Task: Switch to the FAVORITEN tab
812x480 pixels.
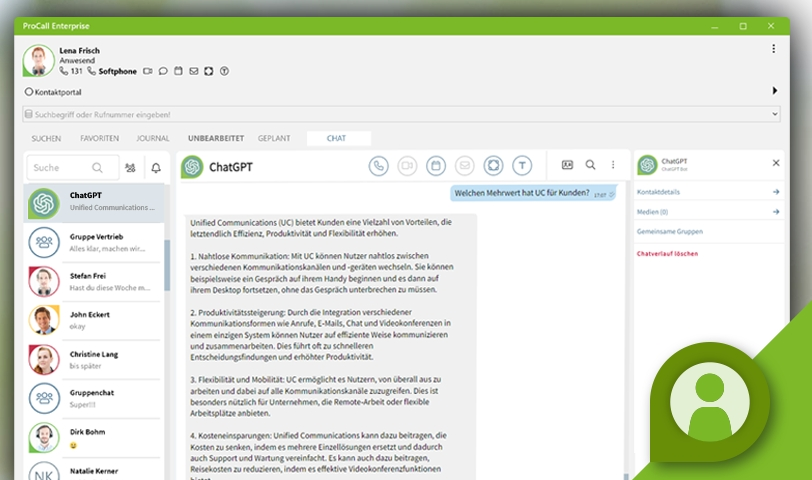Action: [99, 138]
